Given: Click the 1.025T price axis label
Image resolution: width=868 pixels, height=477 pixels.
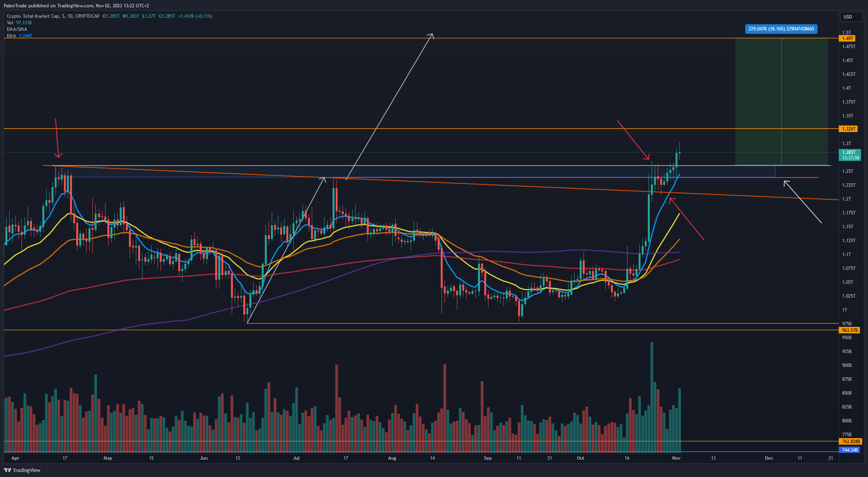Looking at the screenshot, I should click(849, 296).
